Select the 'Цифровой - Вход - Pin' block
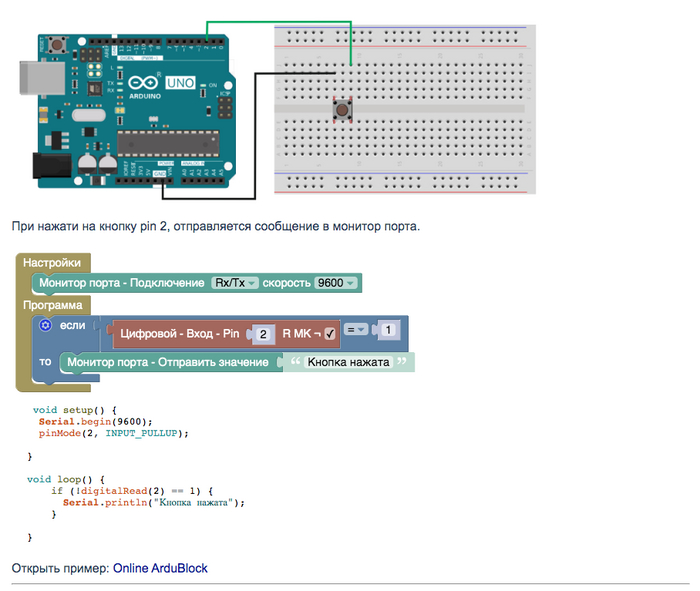Image resolution: width=700 pixels, height=591 pixels. pos(178,335)
